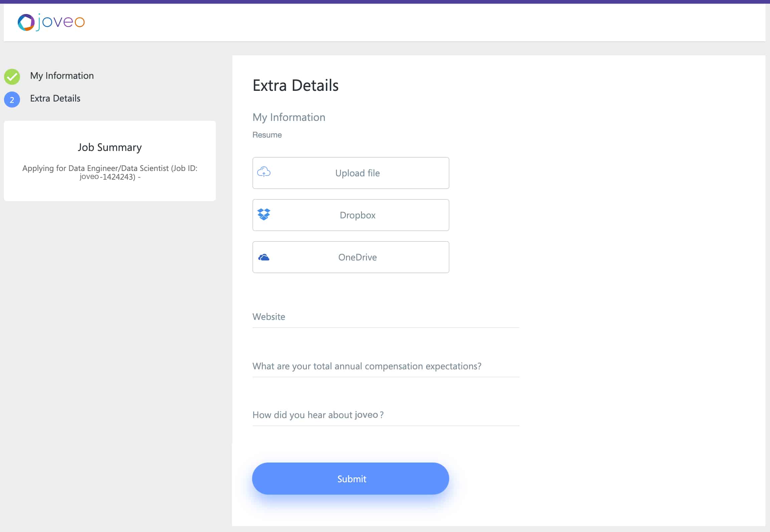Click the Resume label

point(267,135)
